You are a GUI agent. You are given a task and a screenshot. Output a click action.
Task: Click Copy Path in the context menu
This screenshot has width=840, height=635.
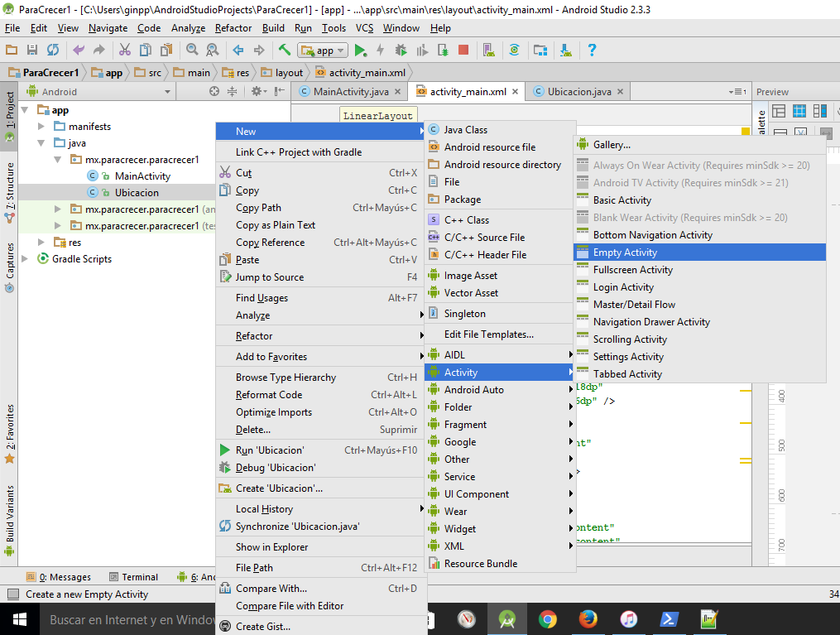pyautogui.click(x=319, y=208)
